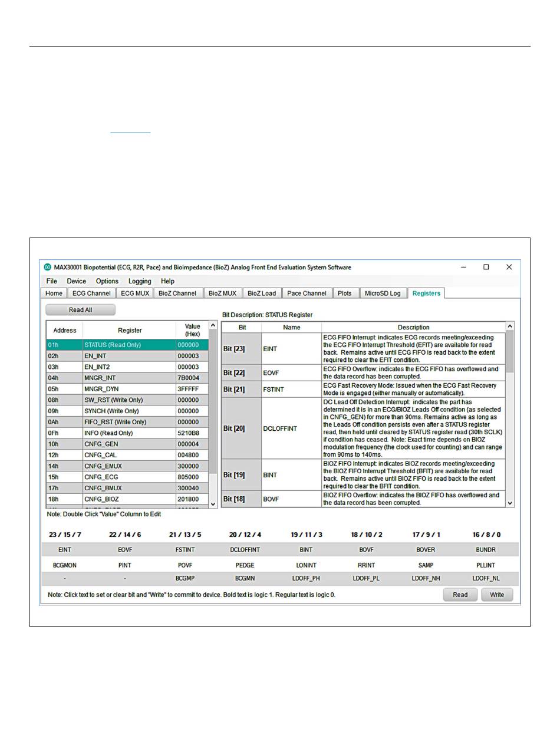
Task: Select the MNGR_DYN register row
Action: click(x=127, y=389)
